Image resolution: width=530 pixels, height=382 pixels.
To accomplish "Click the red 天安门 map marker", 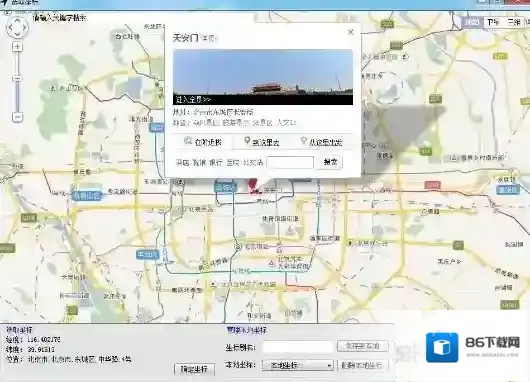I will [254, 187].
